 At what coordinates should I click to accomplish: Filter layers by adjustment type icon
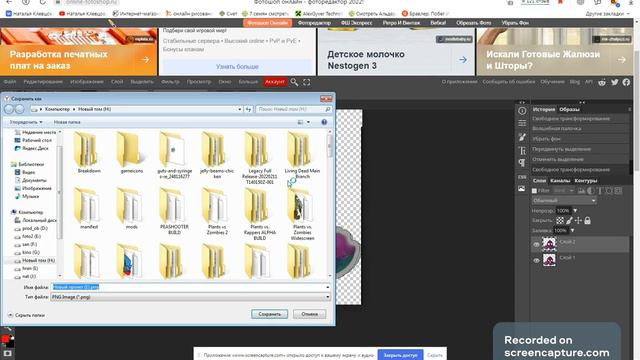(591, 191)
